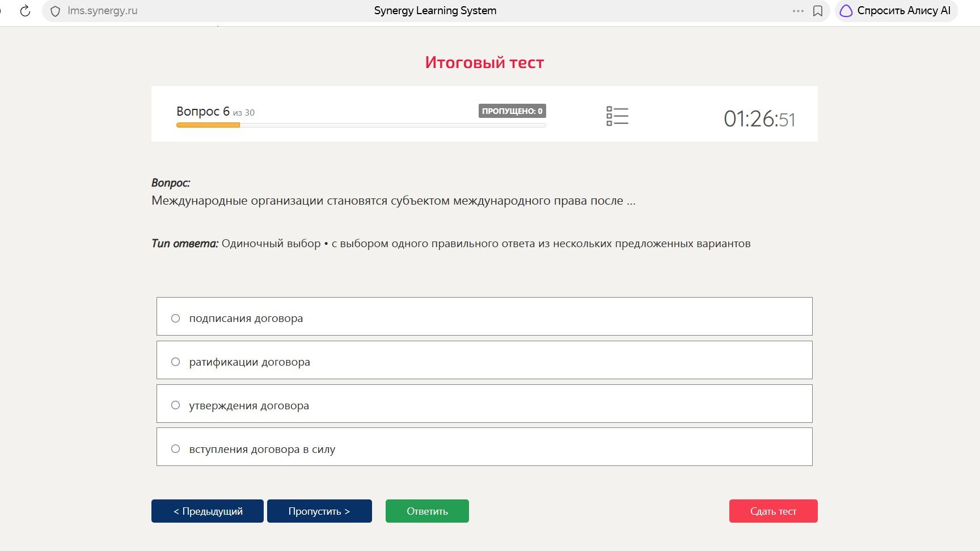Click the lms.synergy.ru address field
Screen dimensions: 980x551
tap(103, 11)
